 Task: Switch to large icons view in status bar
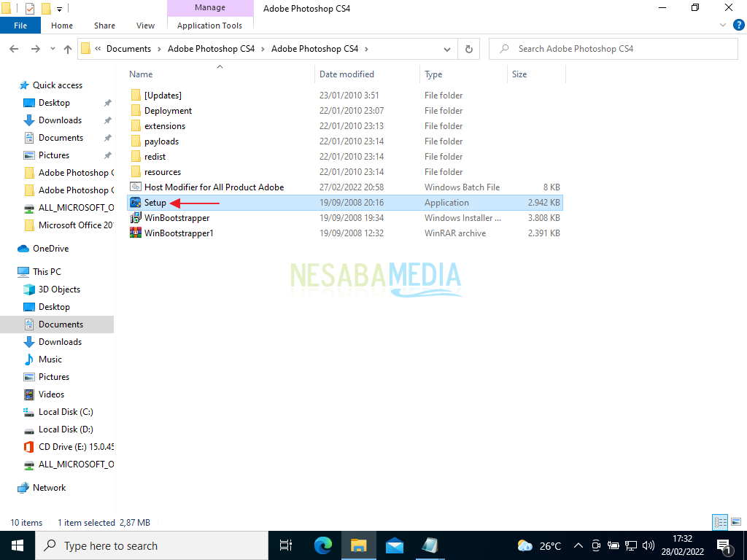tap(737, 522)
